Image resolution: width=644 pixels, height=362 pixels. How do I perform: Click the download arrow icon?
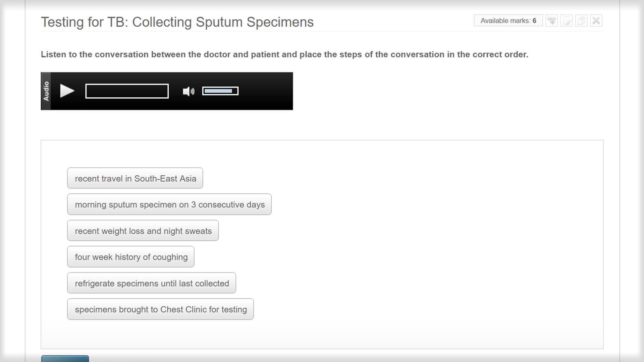pyautogui.click(x=552, y=21)
